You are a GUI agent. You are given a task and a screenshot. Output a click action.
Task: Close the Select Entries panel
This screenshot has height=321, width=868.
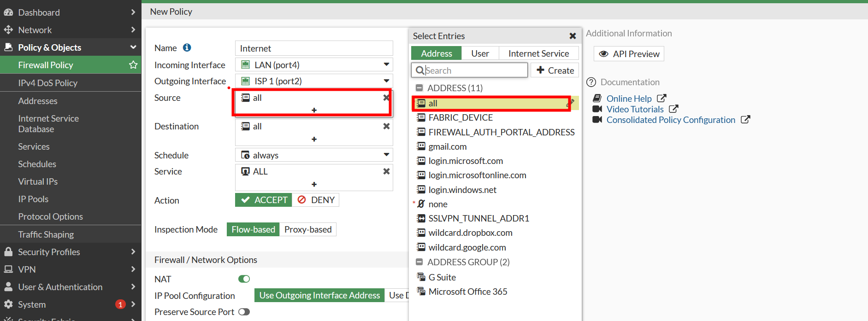click(573, 36)
